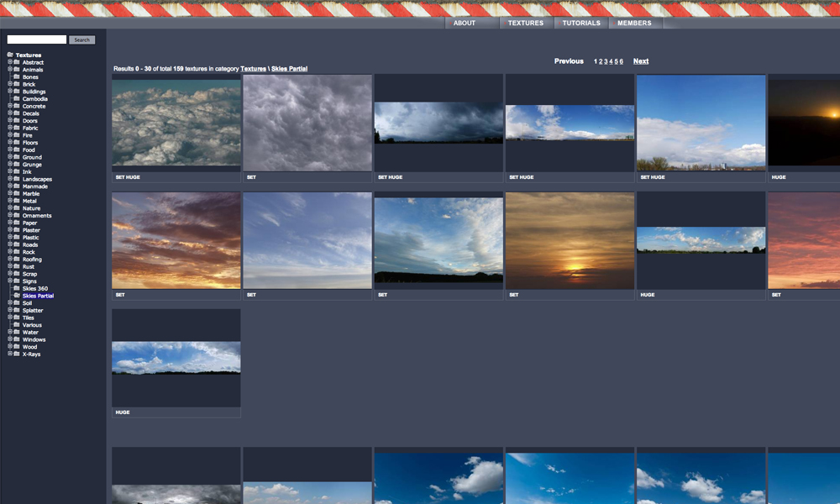
Task: Select the Cambodia folder icon
Action: point(17,98)
